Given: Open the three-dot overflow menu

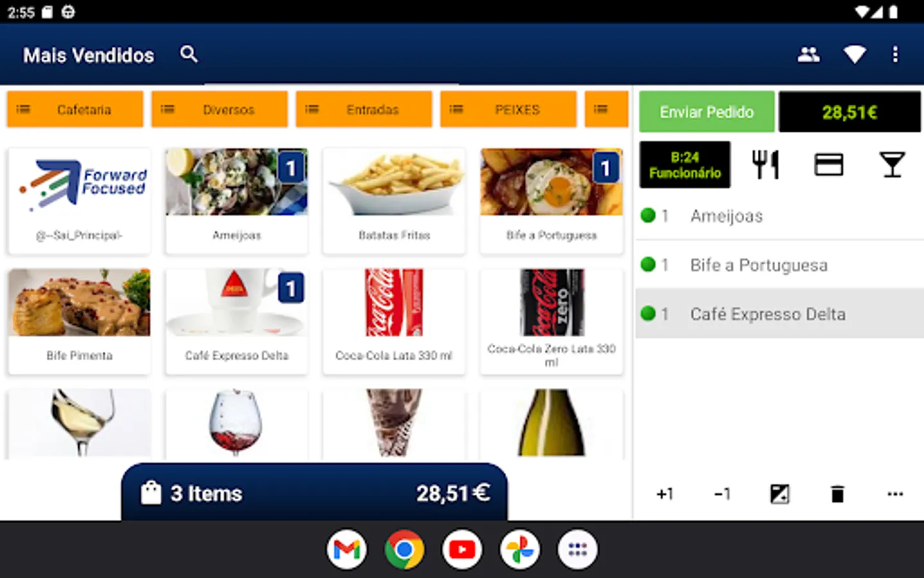Looking at the screenshot, I should click(x=895, y=55).
